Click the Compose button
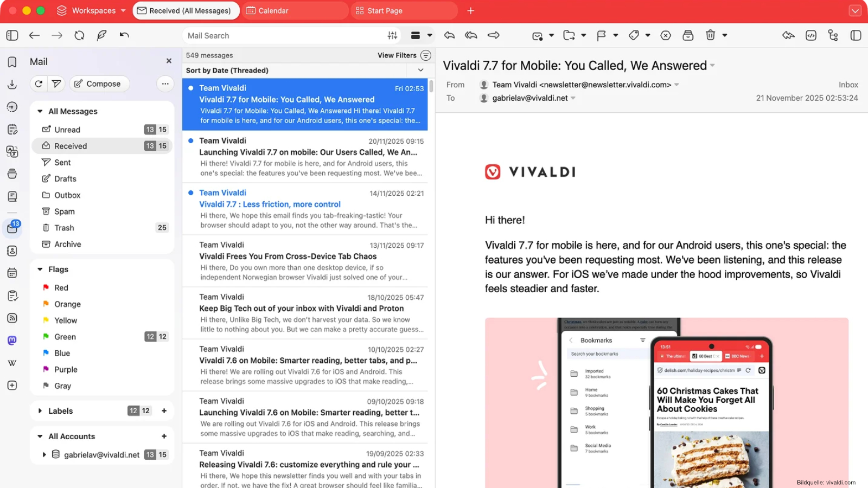Screen dimensions: 868x488 [99, 84]
